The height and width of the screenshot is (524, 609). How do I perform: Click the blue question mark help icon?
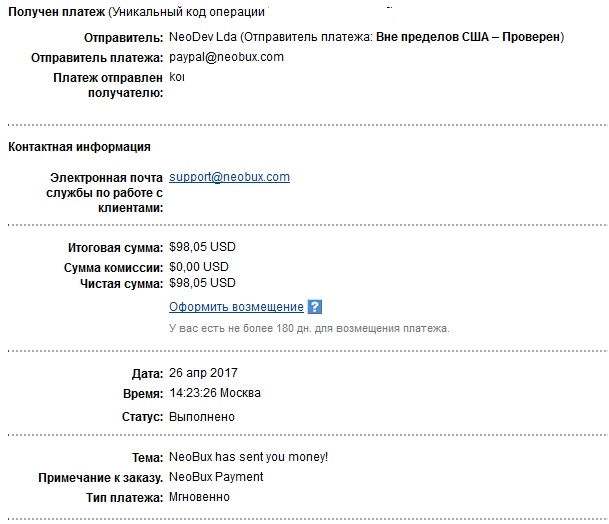[x=315, y=307]
